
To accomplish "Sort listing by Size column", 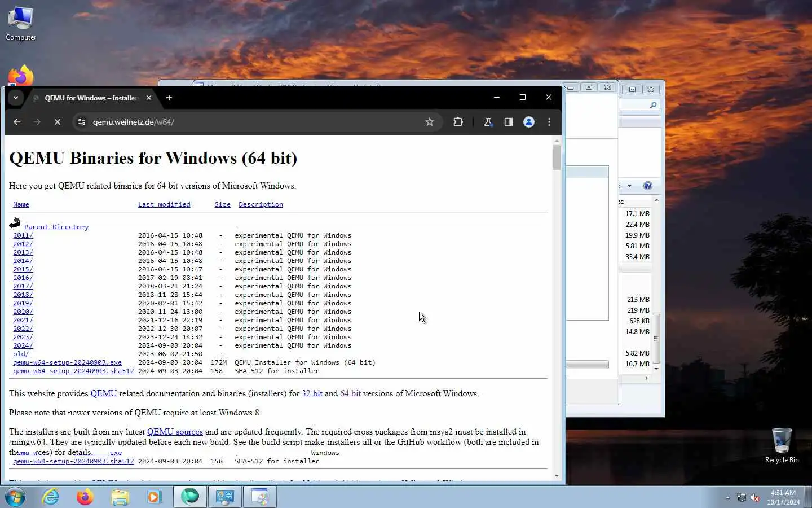I will (x=222, y=204).
